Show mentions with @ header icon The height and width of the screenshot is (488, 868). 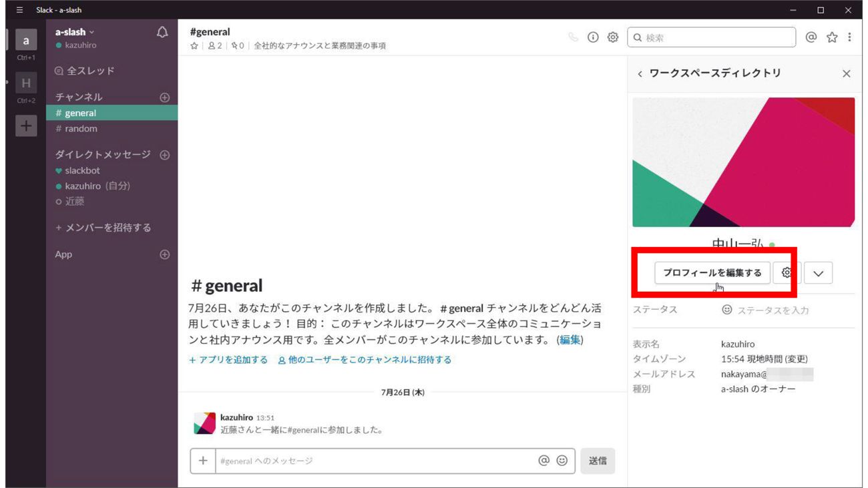pyautogui.click(x=812, y=37)
